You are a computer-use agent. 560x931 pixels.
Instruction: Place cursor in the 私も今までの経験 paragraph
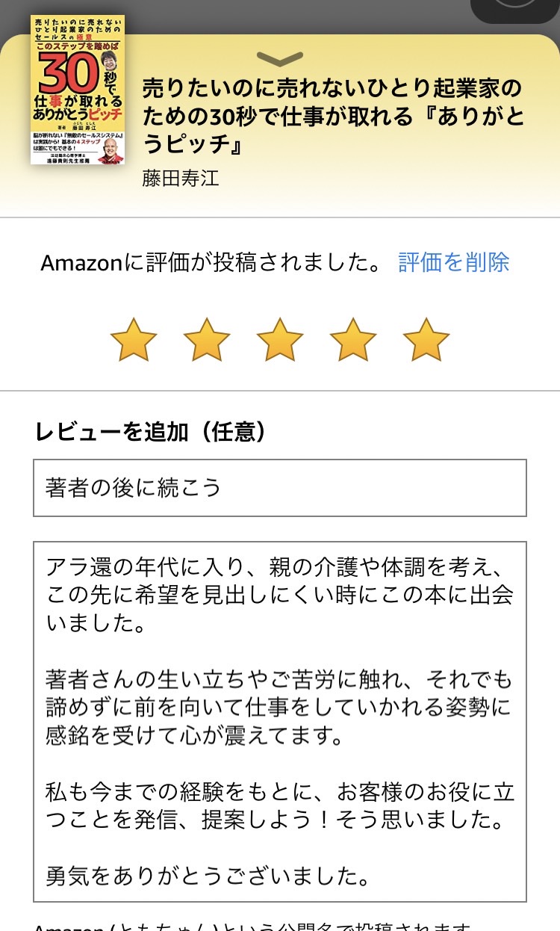280,806
